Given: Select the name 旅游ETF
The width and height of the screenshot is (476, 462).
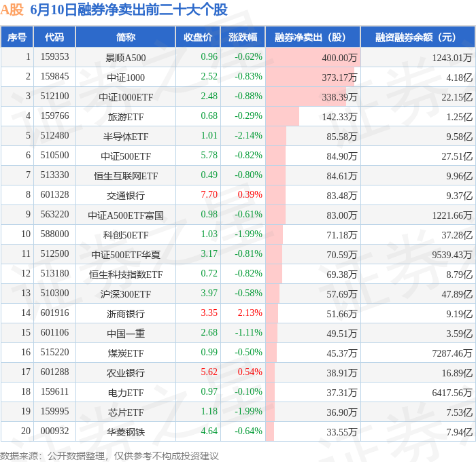Looking at the screenshot, I should point(126,117).
